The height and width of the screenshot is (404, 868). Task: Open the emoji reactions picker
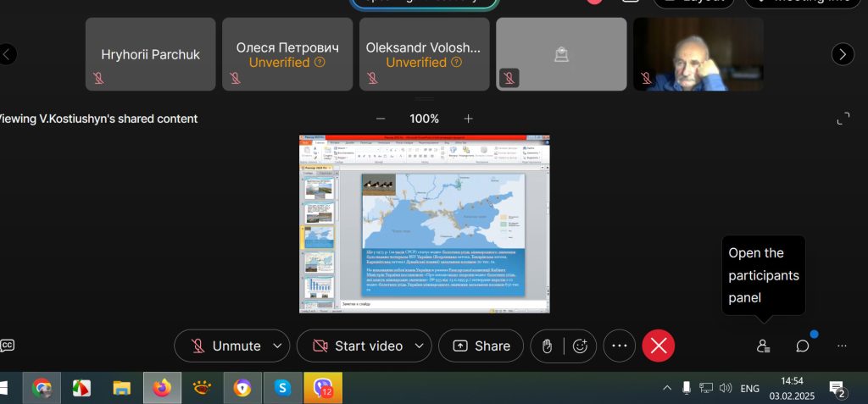pyautogui.click(x=581, y=346)
